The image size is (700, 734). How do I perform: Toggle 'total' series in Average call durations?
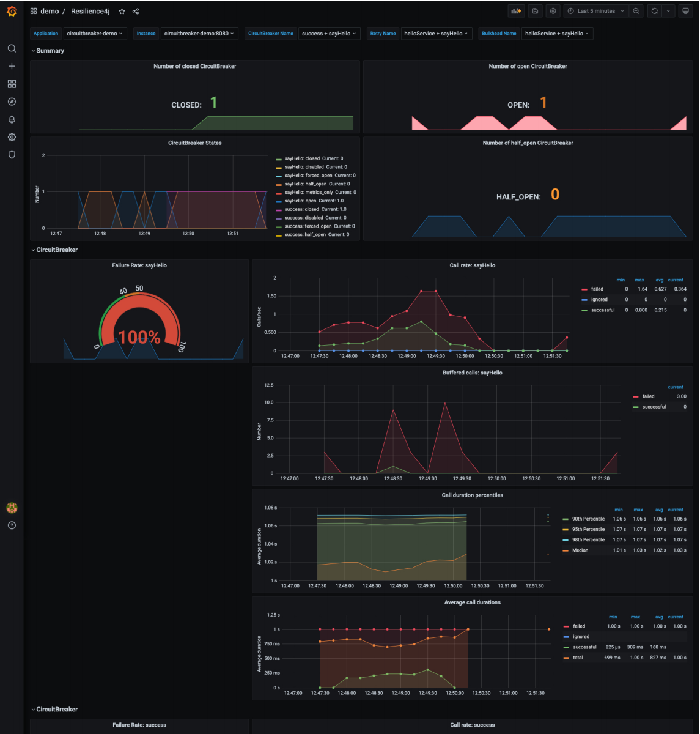578,658
